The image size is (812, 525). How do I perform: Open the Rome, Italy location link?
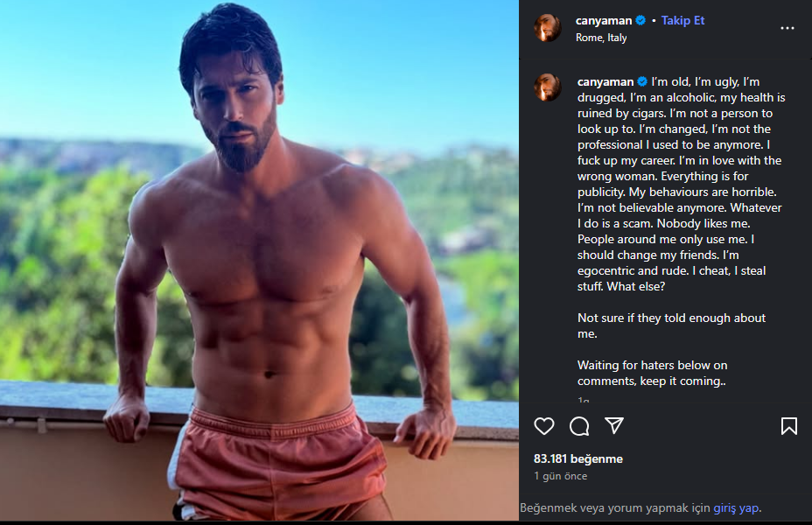point(601,38)
